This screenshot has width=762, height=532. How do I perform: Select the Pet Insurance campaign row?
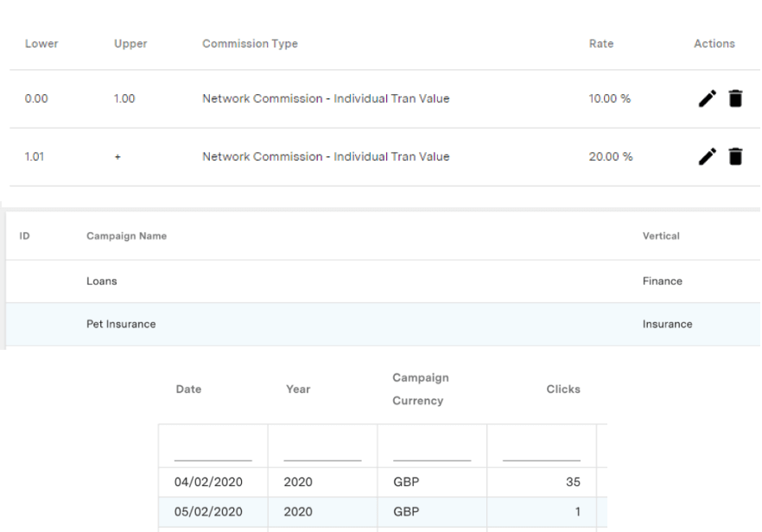pos(383,324)
